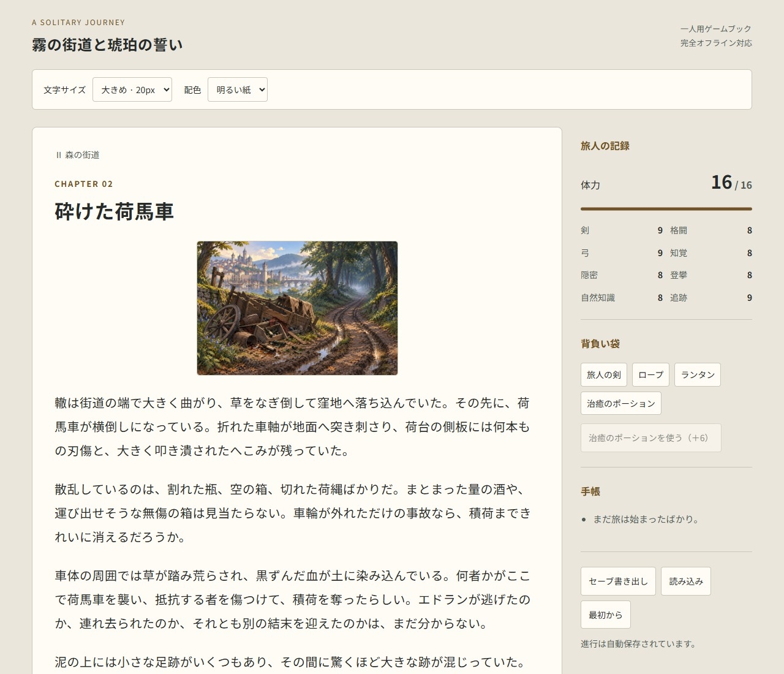Click the 剣 skill stat
Viewport: 784px width, 674px height.
[622, 230]
